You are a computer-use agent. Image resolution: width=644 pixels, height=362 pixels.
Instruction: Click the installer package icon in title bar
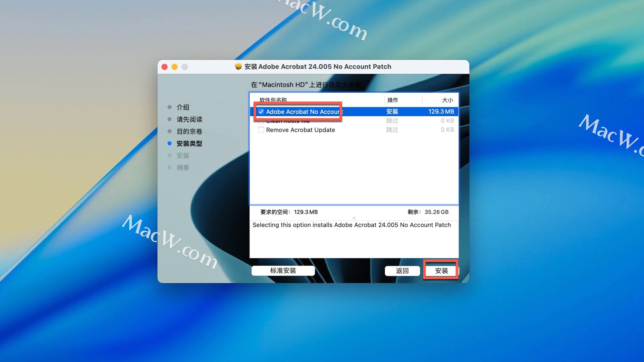[x=238, y=66]
